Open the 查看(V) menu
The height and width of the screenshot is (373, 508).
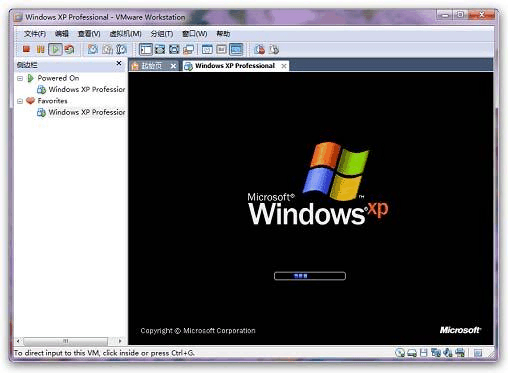coord(89,34)
